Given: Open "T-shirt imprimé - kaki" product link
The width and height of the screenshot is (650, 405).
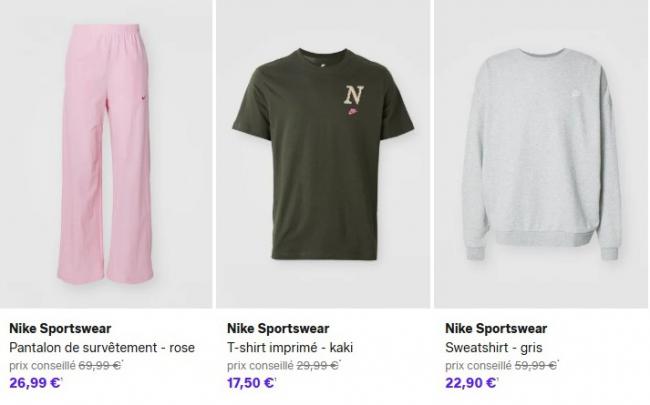Looking at the screenshot, I should point(290,347).
